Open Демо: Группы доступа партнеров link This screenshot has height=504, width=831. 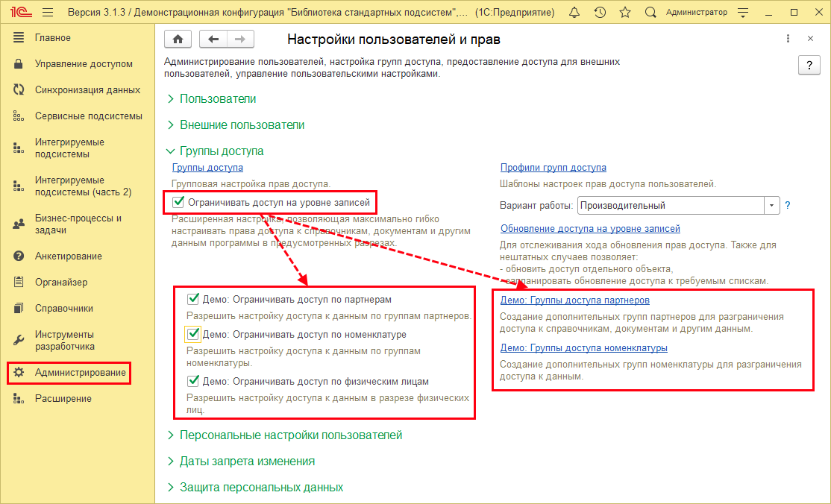point(575,300)
